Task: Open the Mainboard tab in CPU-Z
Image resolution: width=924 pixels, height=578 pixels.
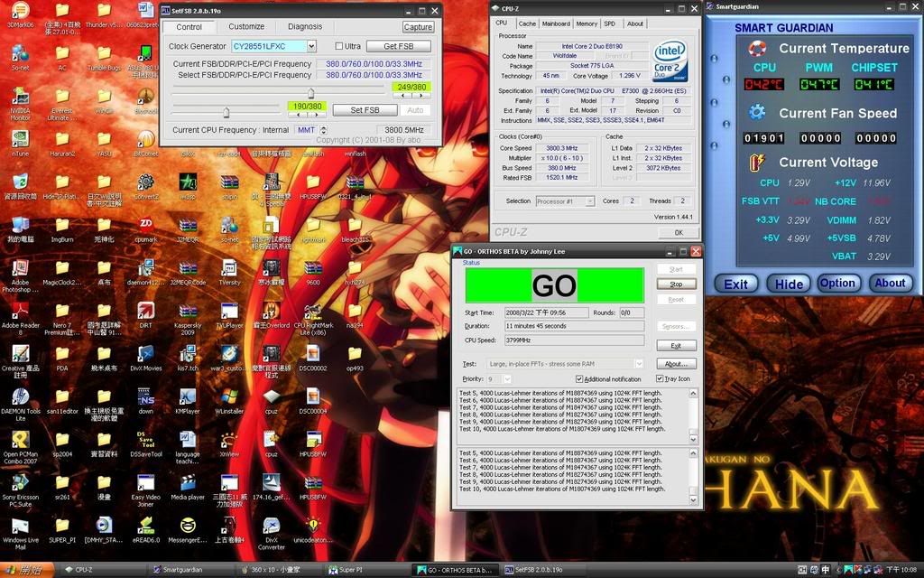Action: coord(554,23)
